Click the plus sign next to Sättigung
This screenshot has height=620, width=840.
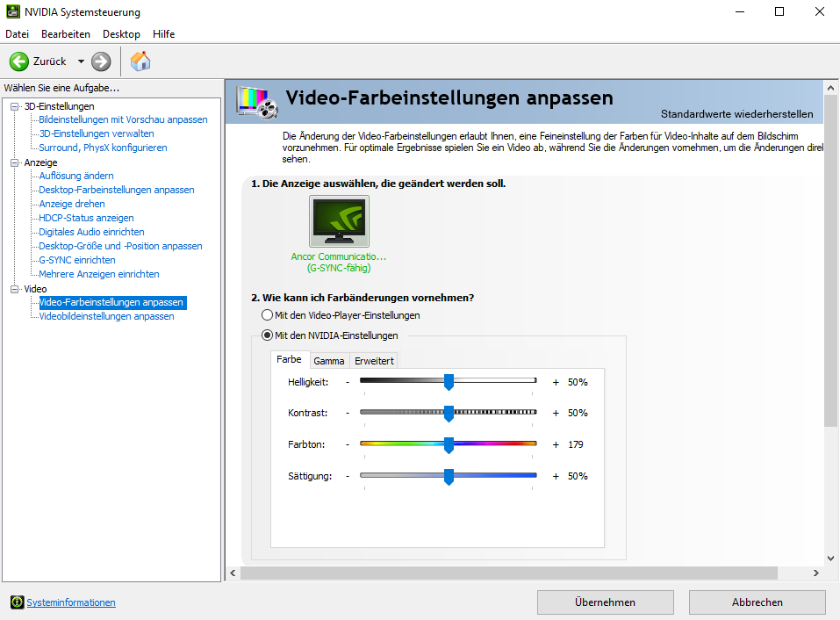coord(556,476)
